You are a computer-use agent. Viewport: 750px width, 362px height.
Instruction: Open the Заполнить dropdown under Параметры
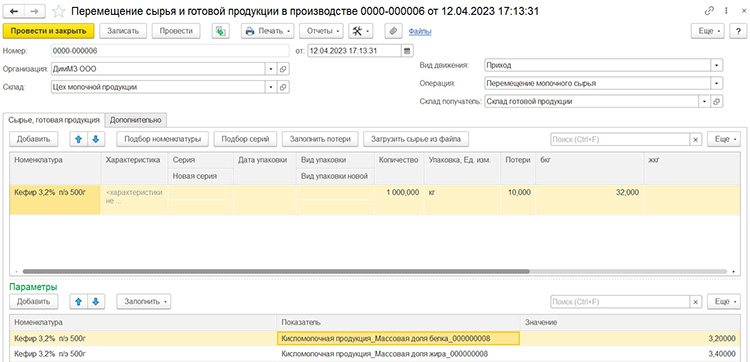143,302
